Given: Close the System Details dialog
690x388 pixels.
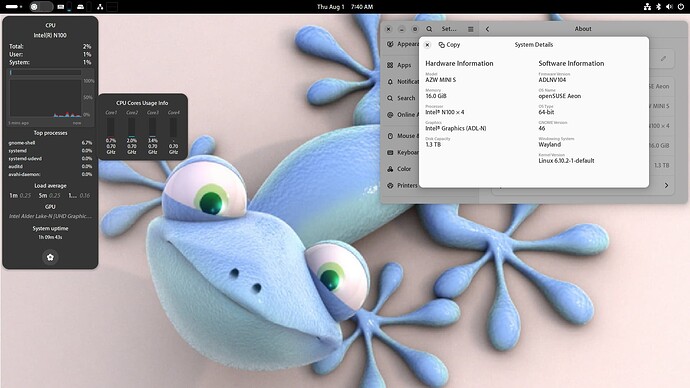Looking at the screenshot, I should [427, 44].
